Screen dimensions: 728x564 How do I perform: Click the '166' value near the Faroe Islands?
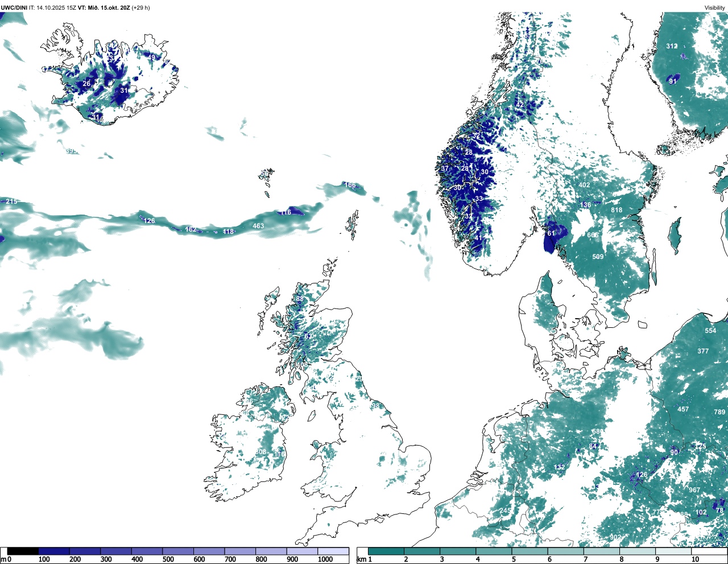pyautogui.click(x=350, y=185)
